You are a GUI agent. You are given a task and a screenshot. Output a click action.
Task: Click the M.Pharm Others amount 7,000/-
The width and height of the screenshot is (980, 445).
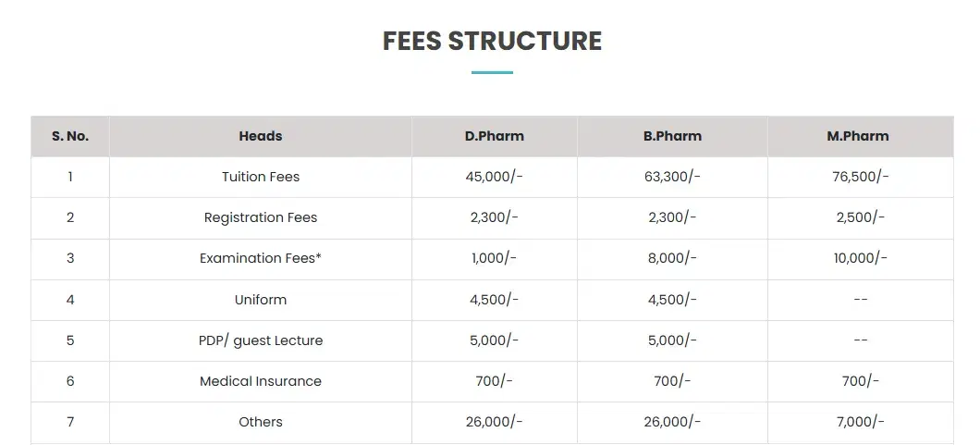(x=860, y=422)
